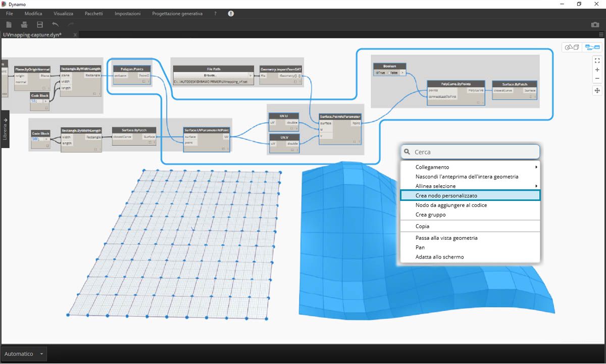Click the Redo arrow icon
606x364 pixels.
(x=71, y=25)
